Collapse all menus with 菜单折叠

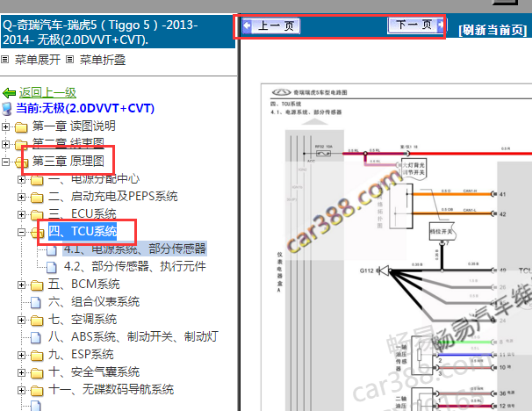pos(103,60)
